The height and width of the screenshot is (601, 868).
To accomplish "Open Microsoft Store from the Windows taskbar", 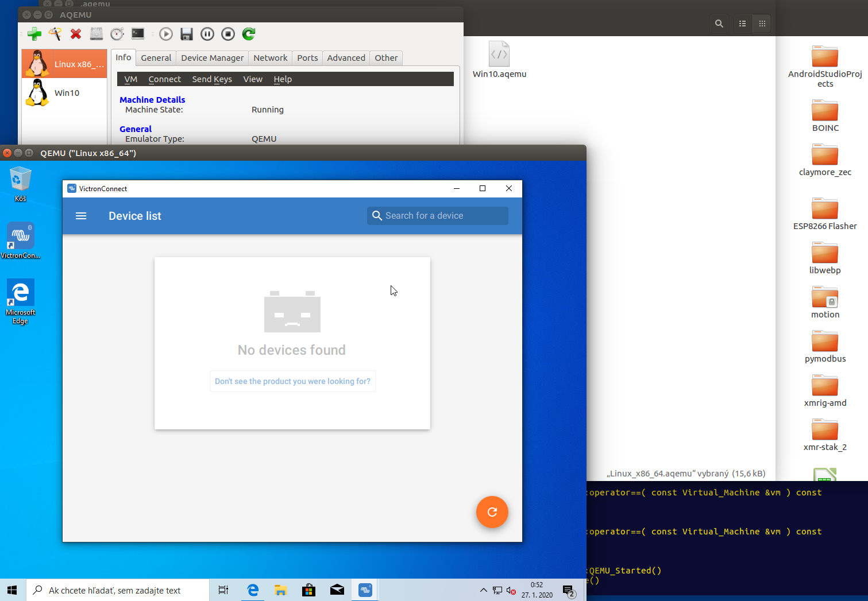I will pos(309,590).
